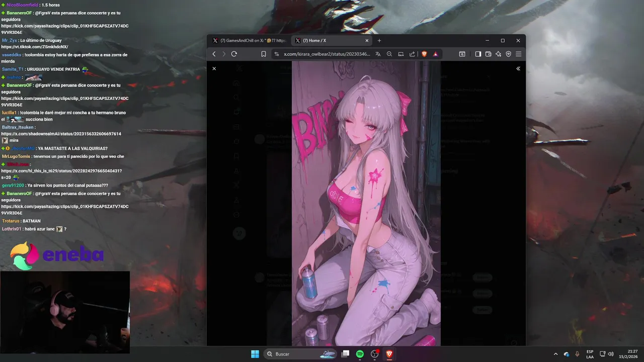Click username Trotarus in chat
This screenshot has height=362, width=644.
[x=11, y=221]
